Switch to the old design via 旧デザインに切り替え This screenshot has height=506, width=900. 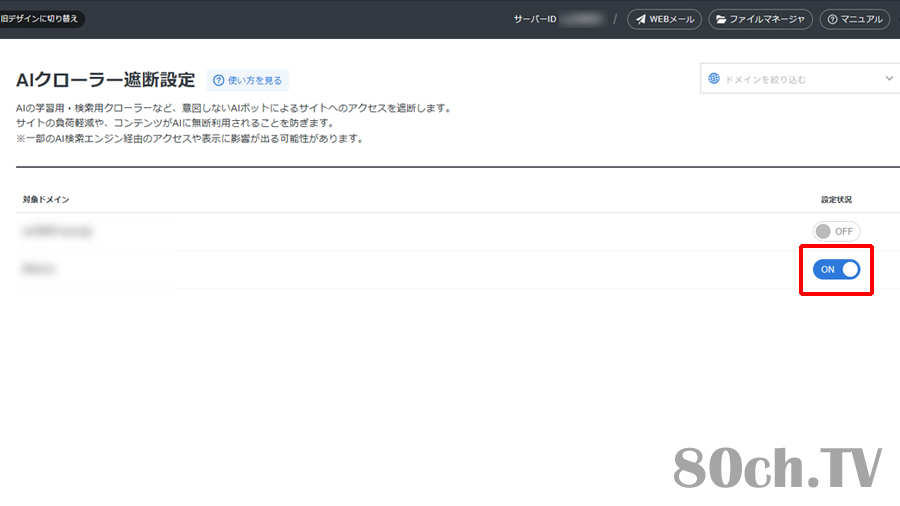click(x=41, y=19)
